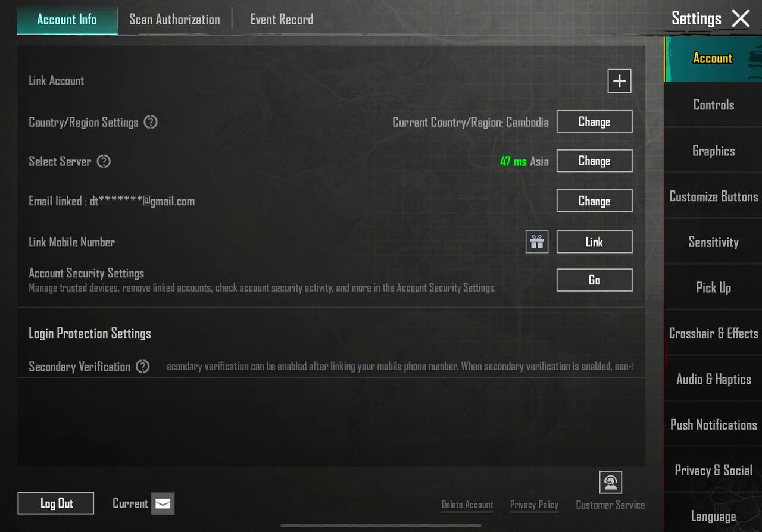Open Push Notifications settings
This screenshot has height=532, width=762.
[x=713, y=425]
